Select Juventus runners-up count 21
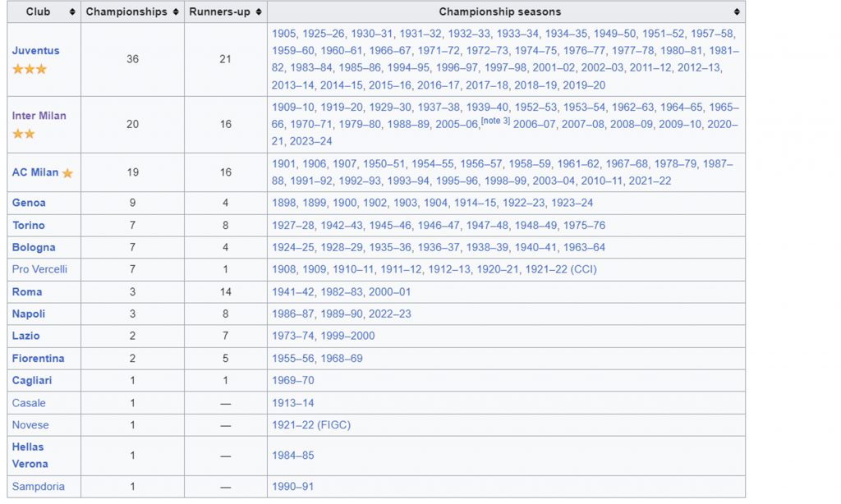The image size is (841, 504). (225, 59)
